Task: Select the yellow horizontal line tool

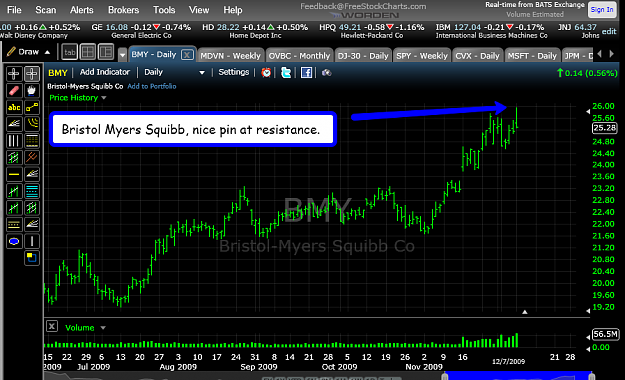Action: coord(14,174)
